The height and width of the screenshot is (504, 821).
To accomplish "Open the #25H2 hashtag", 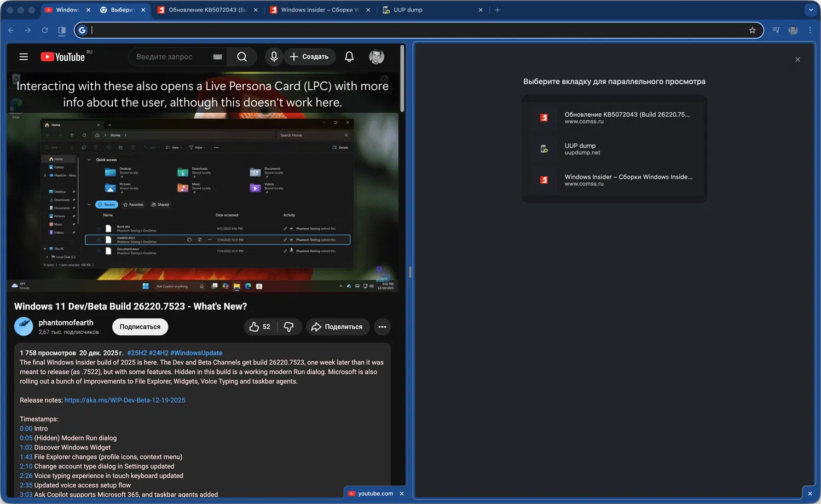I will (137, 353).
